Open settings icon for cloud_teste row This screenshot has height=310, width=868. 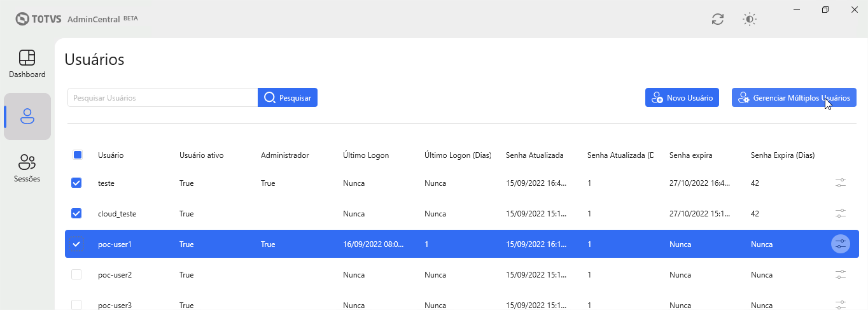841,213
